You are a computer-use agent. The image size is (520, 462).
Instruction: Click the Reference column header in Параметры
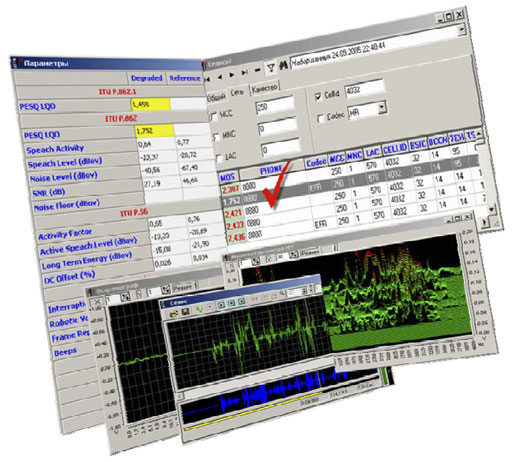[x=185, y=78]
